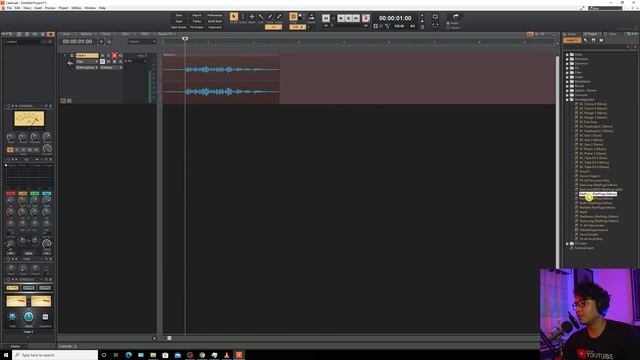Pick the Draw tool in the tools module
The width and height of the screenshot is (640, 360).
[x=270, y=17]
